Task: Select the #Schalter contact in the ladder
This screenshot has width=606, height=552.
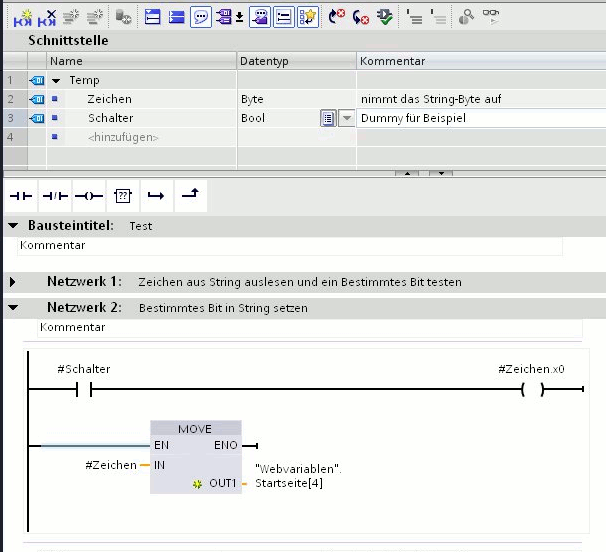Action: (x=84, y=389)
